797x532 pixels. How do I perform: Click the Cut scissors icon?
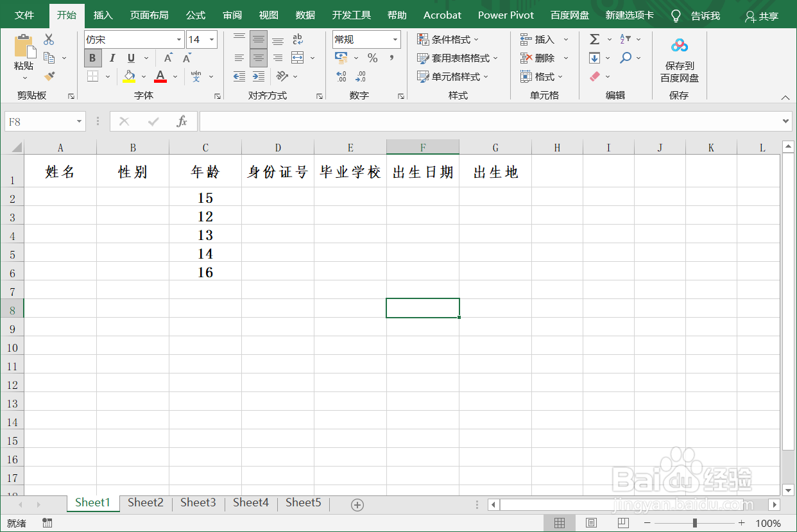(x=49, y=40)
